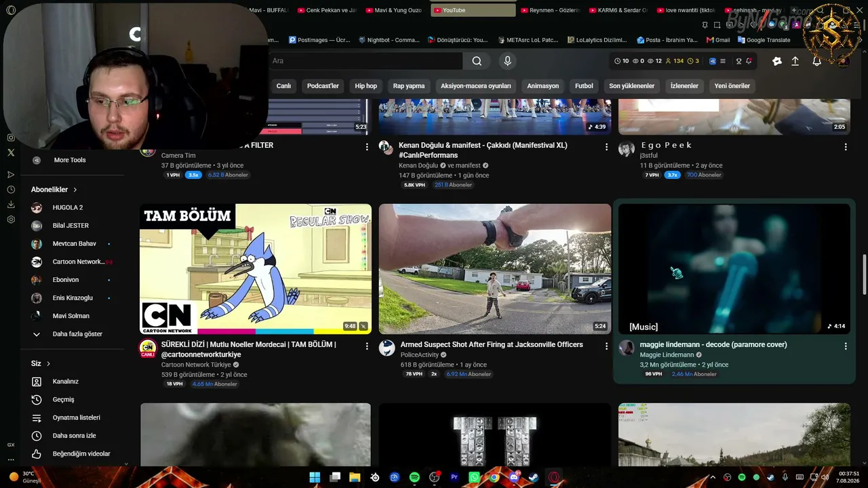Open the Opera sidebar downloads icon
This screenshot has height=488, width=868.
click(x=11, y=205)
